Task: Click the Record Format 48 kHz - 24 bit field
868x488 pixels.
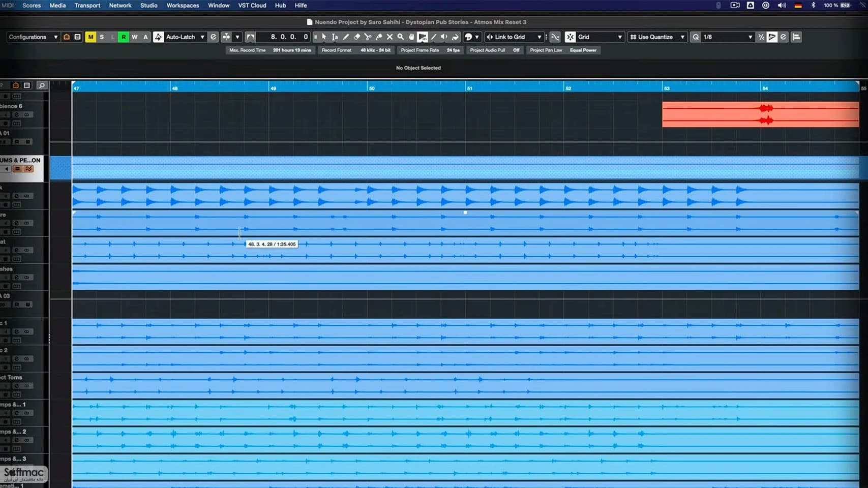Action: pos(356,50)
